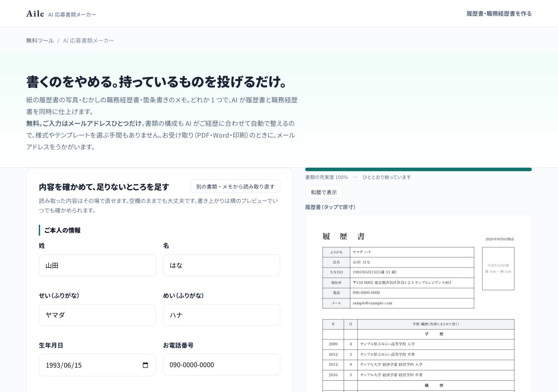Screen dimensions: 558x392
Task: Click the ご本人の情報 section heading
Action: coord(62,230)
